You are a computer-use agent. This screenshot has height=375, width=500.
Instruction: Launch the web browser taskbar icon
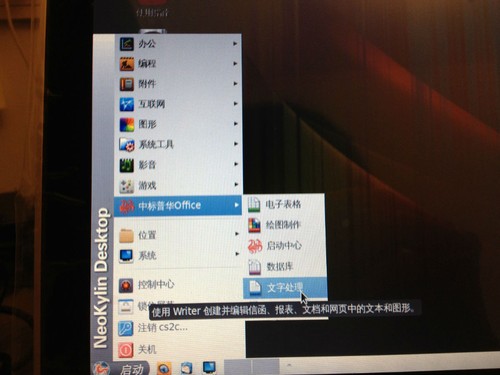click(x=164, y=368)
